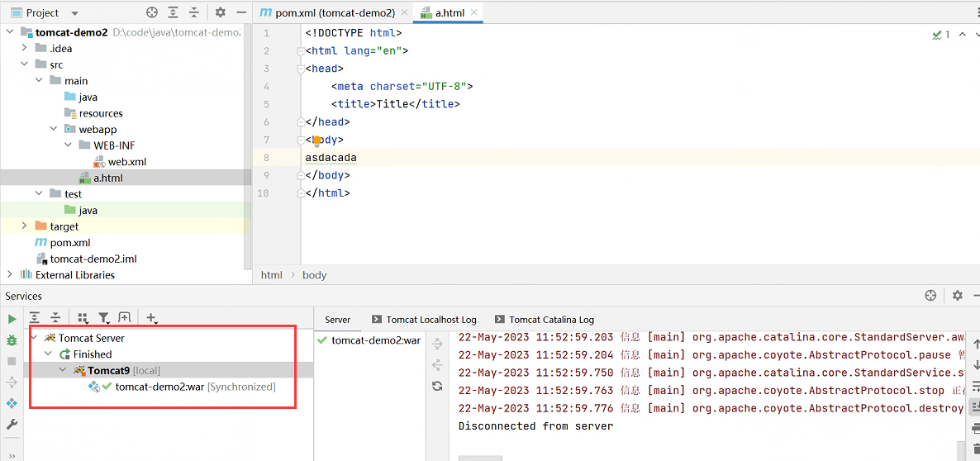This screenshot has height=461, width=980.
Task: Click the body breadcrumb below the editor
Action: [314, 275]
